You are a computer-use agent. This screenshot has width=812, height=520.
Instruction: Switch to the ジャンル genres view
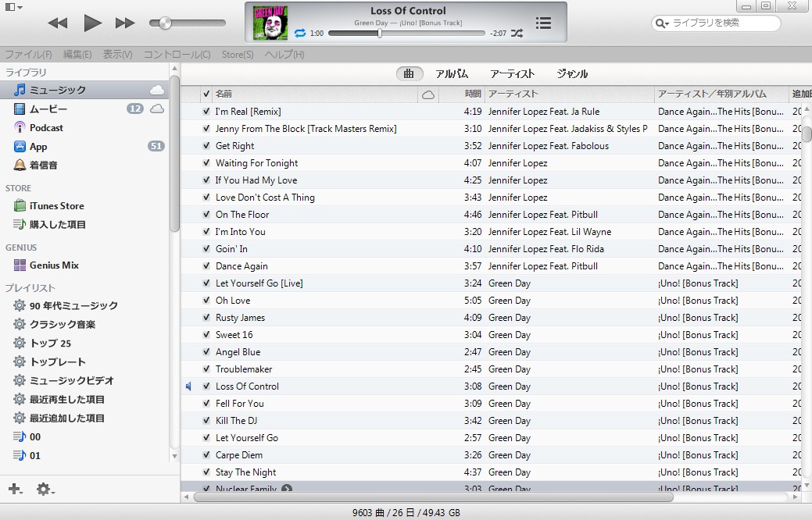(572, 74)
